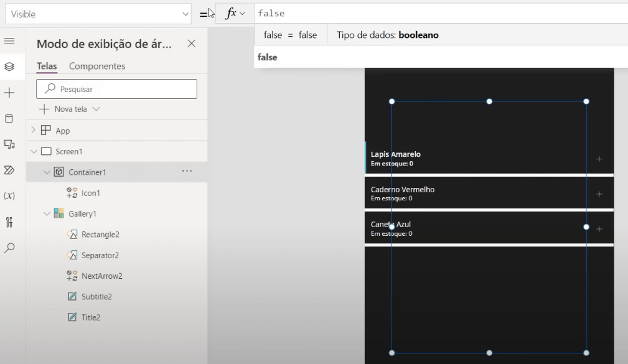This screenshot has width=628, height=364.
Task: Click inside the Pesquisar search field
Action: (x=116, y=88)
